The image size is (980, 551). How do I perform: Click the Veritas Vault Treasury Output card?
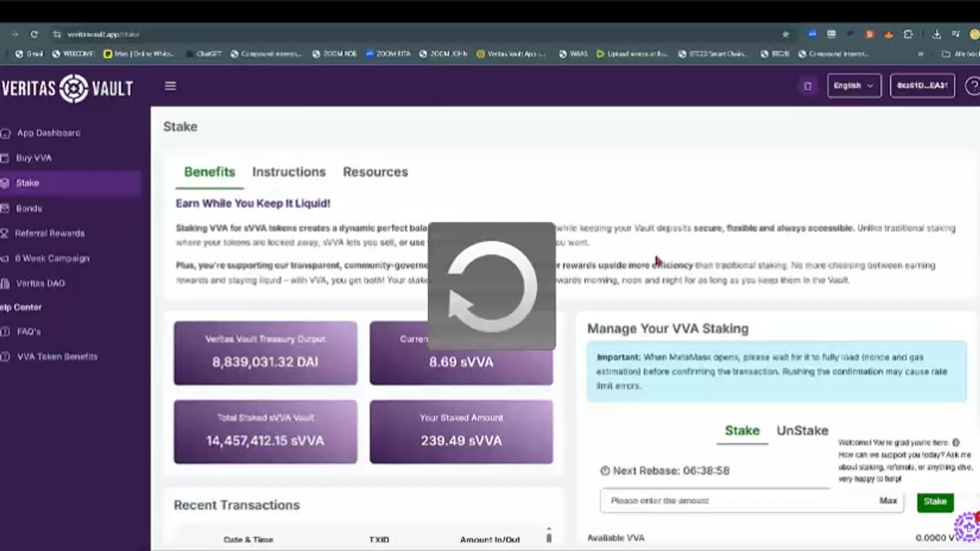(266, 353)
